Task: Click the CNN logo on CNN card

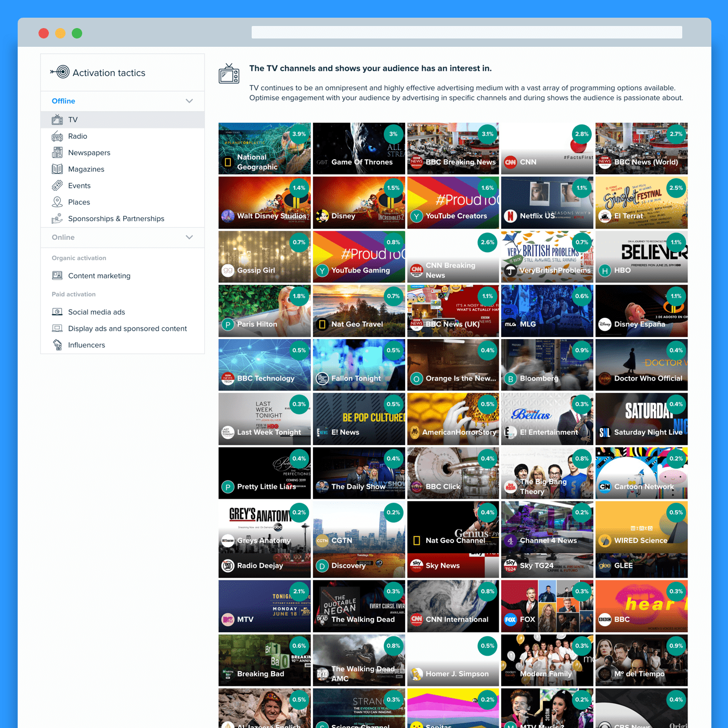Action: (511, 162)
